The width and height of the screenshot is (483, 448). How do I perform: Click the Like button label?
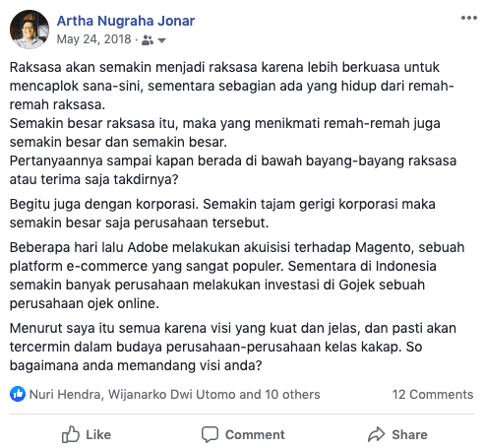[98, 435]
